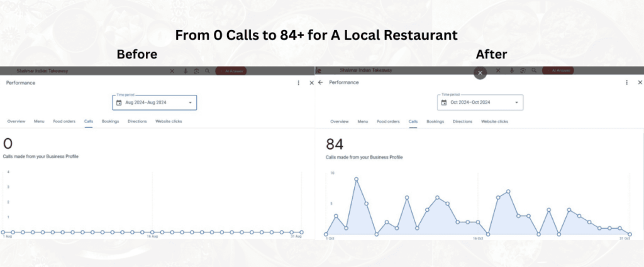This screenshot has width=644, height=267.
Task: Open the Directions tab in the After panel
Action: coord(462,121)
